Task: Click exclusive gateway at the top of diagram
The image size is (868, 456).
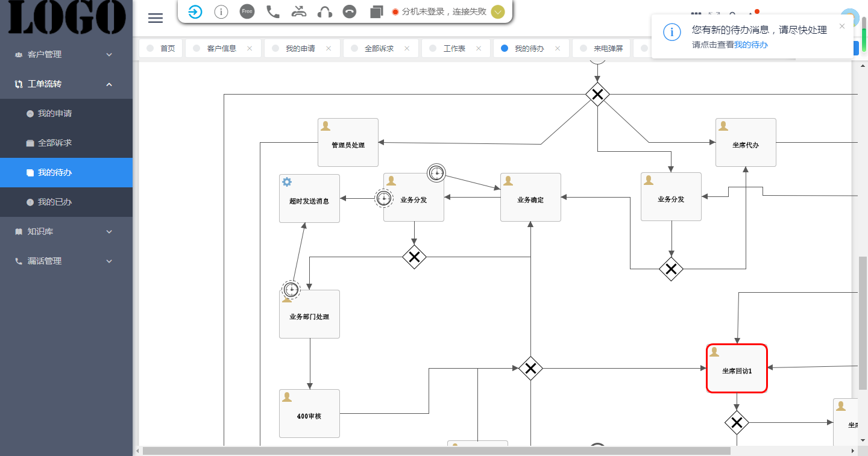Action: [597, 95]
